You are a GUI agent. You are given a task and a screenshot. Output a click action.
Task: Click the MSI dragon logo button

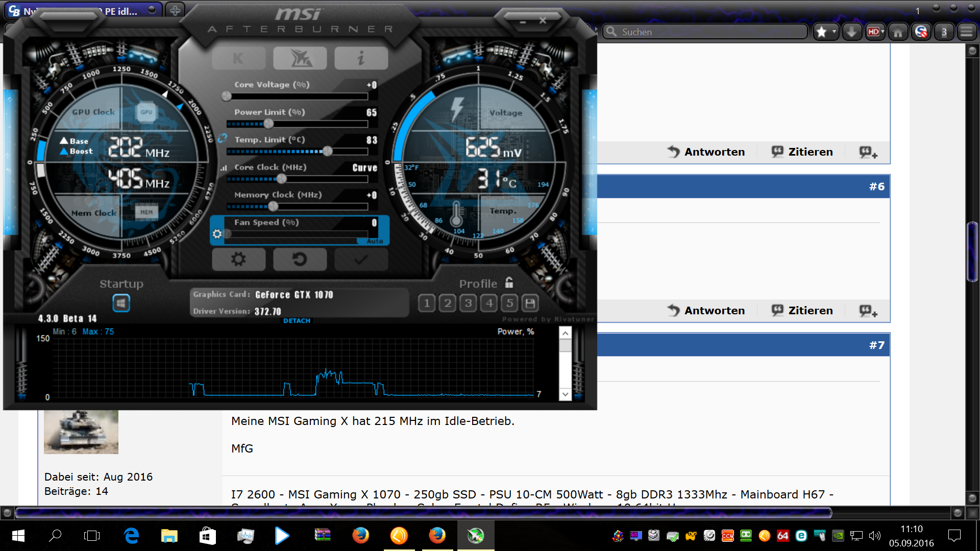coord(300,58)
